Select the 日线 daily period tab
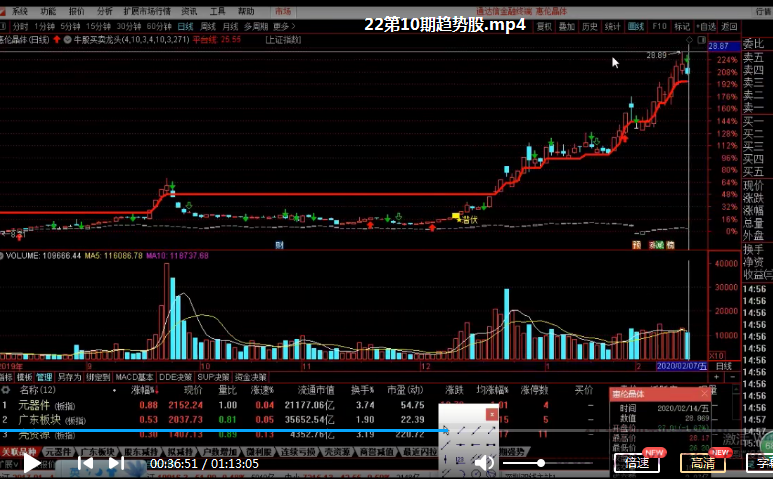This screenshot has height=479, width=773. click(x=186, y=26)
